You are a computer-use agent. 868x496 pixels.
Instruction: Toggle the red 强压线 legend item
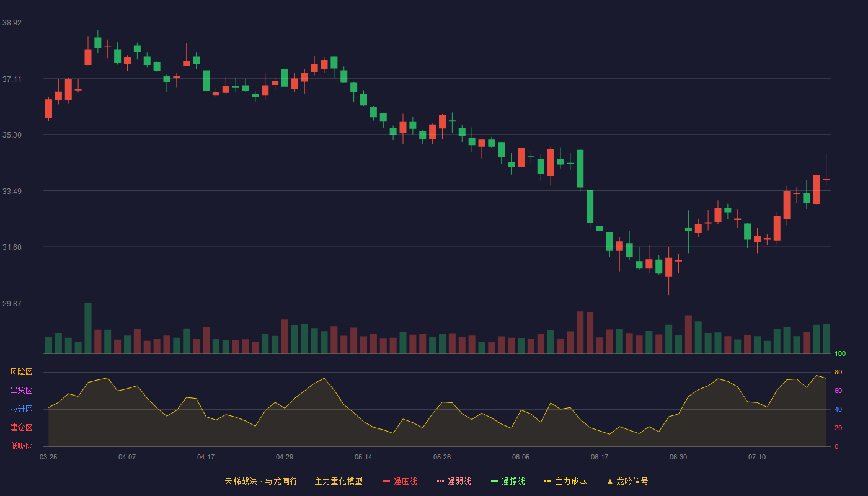(400, 481)
